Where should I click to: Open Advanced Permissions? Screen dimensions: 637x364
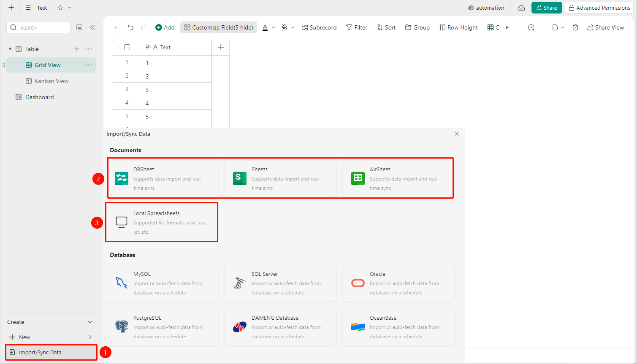(x=599, y=8)
